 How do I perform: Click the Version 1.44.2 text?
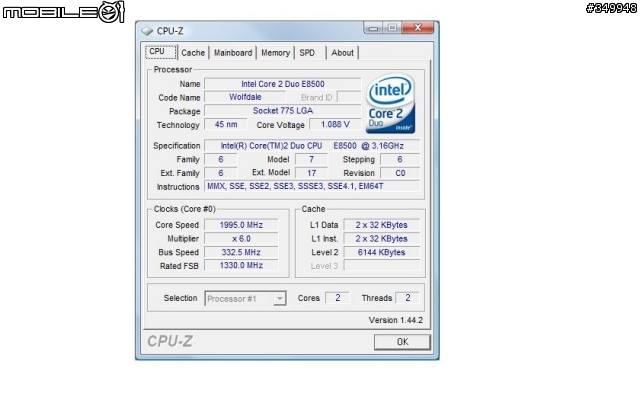tap(396, 320)
